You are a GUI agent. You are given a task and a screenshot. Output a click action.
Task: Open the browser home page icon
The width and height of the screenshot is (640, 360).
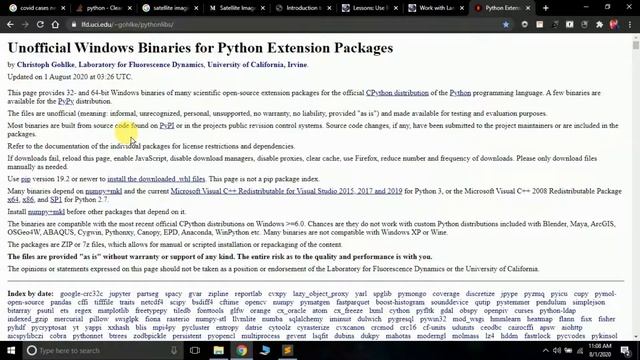[x=56, y=24]
